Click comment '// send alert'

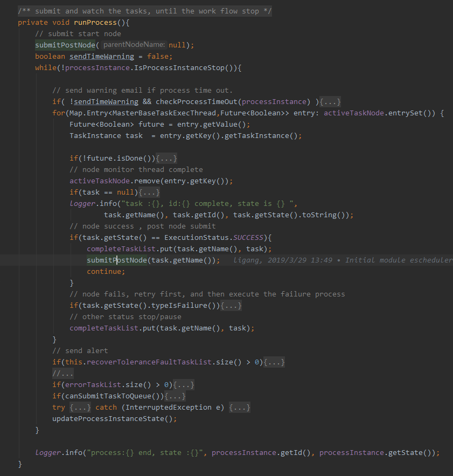pos(80,351)
